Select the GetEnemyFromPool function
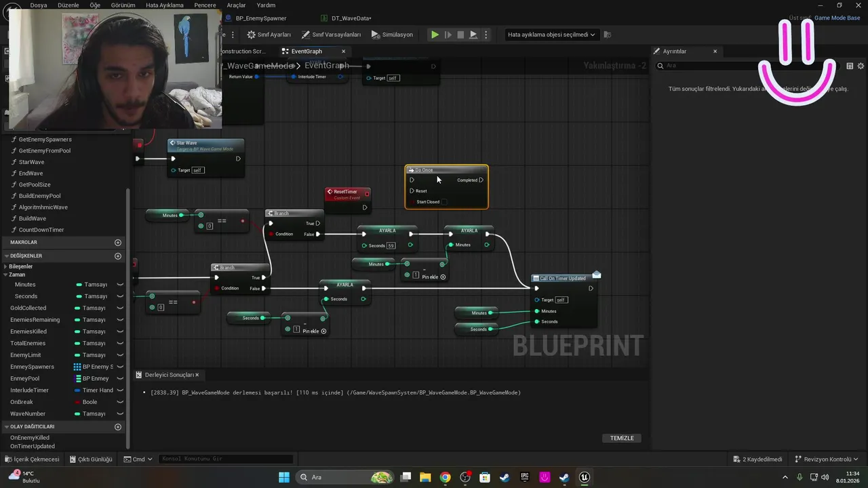The width and height of the screenshot is (868, 488). pos(45,150)
